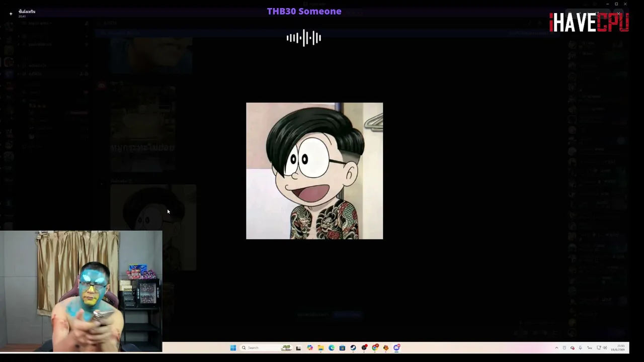644x362 pixels.
Task: Open Microsoft Edge from the taskbar
Action: tap(332, 348)
